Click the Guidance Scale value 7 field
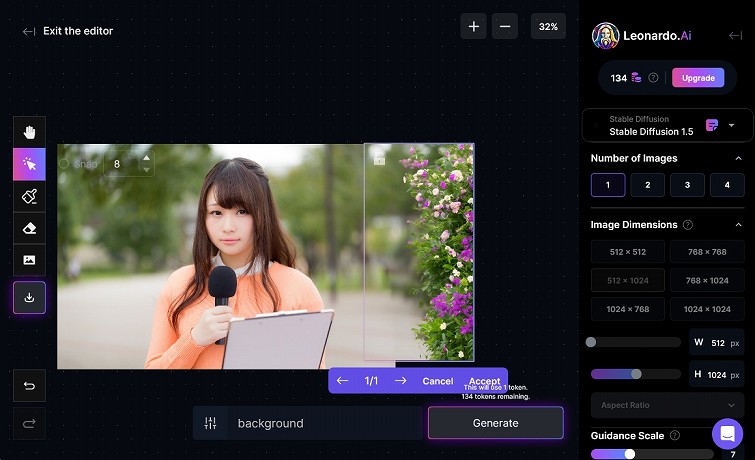Image resolution: width=755 pixels, height=460 pixels. pos(733,454)
